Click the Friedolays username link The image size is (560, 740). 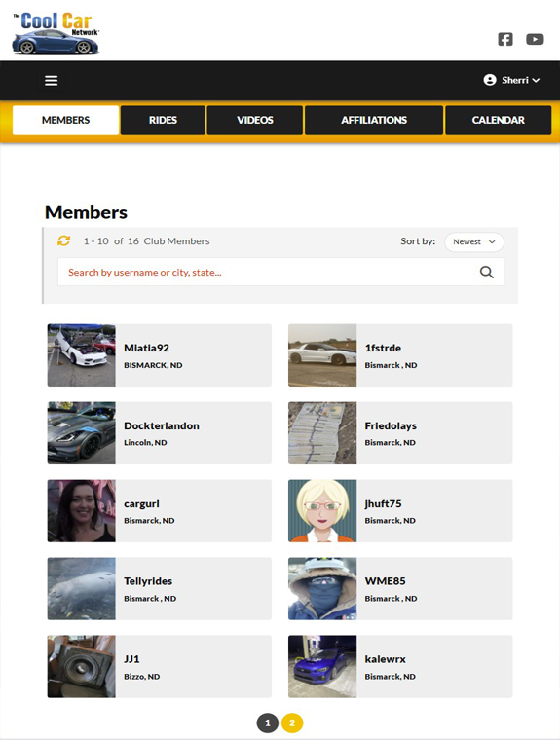pos(391,425)
